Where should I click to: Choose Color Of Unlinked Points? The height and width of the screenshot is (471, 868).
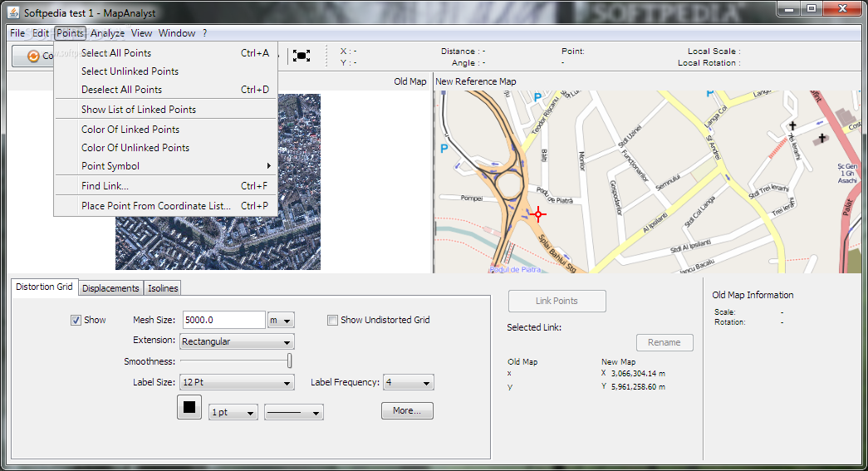click(x=165, y=148)
